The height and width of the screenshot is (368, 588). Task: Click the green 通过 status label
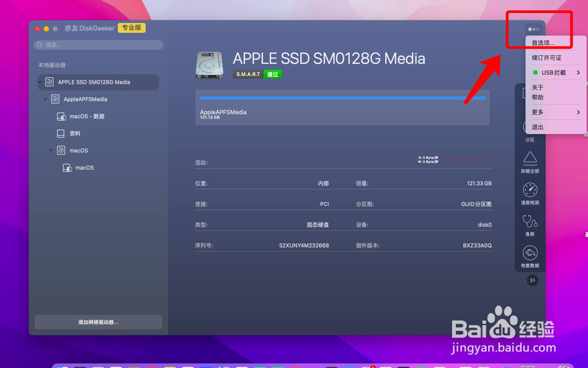point(273,74)
